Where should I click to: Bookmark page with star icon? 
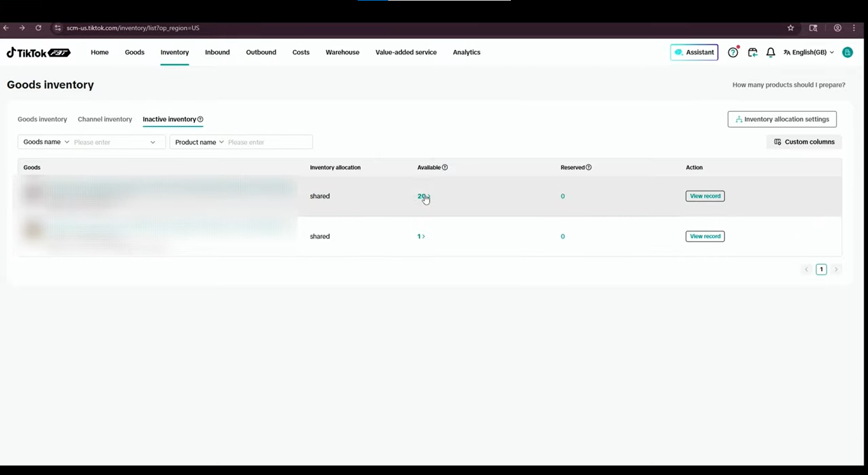[x=790, y=28]
